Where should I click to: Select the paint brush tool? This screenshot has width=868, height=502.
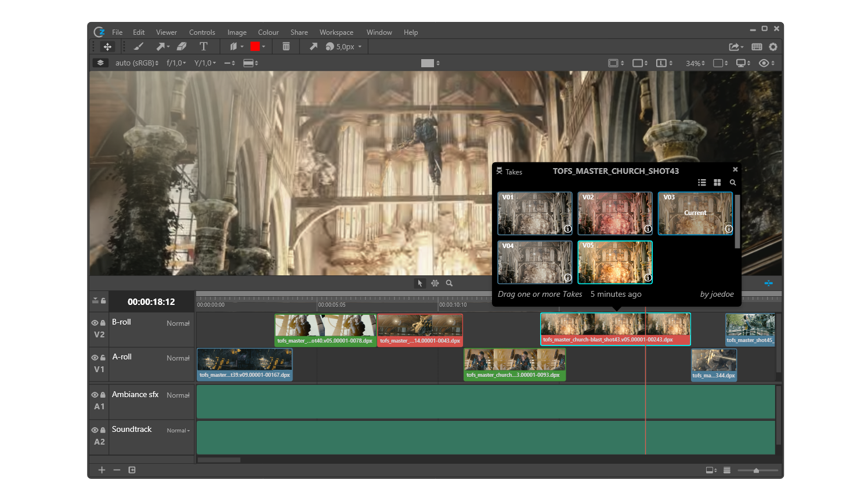pos(139,46)
